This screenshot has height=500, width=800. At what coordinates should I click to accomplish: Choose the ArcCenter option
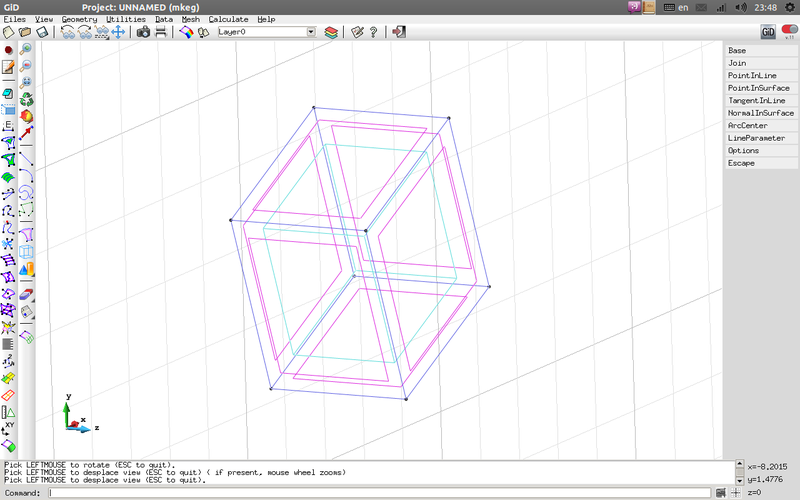761,126
